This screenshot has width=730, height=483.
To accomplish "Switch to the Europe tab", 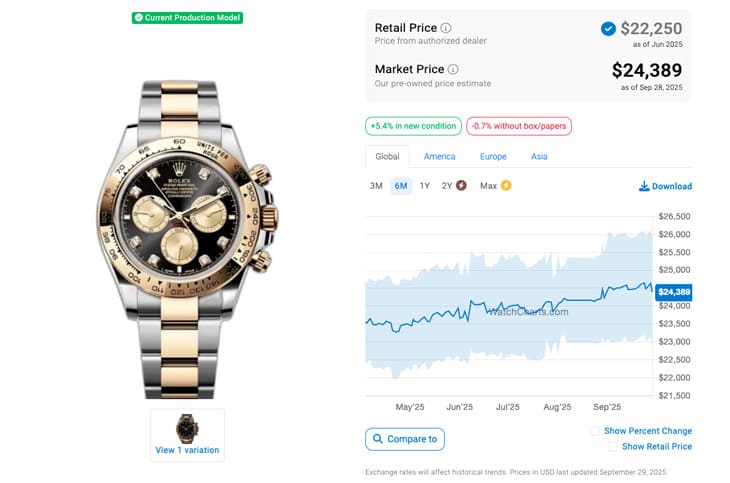I will pyautogui.click(x=493, y=157).
